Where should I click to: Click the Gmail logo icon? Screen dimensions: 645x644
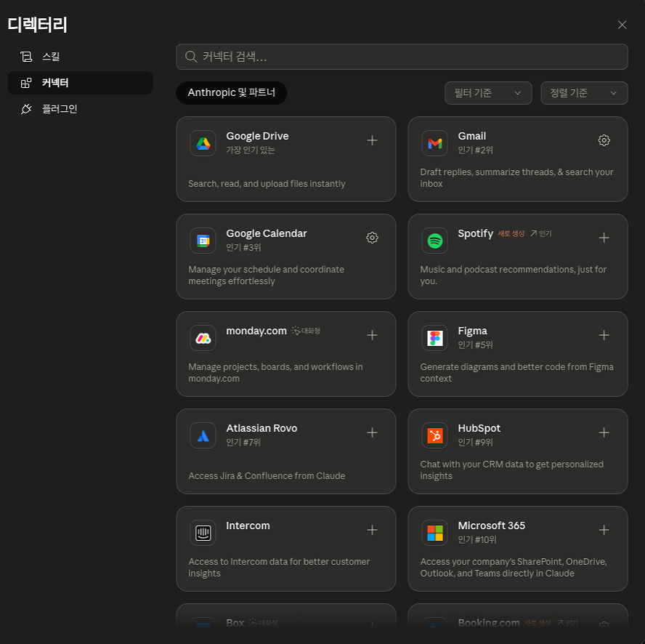(434, 143)
